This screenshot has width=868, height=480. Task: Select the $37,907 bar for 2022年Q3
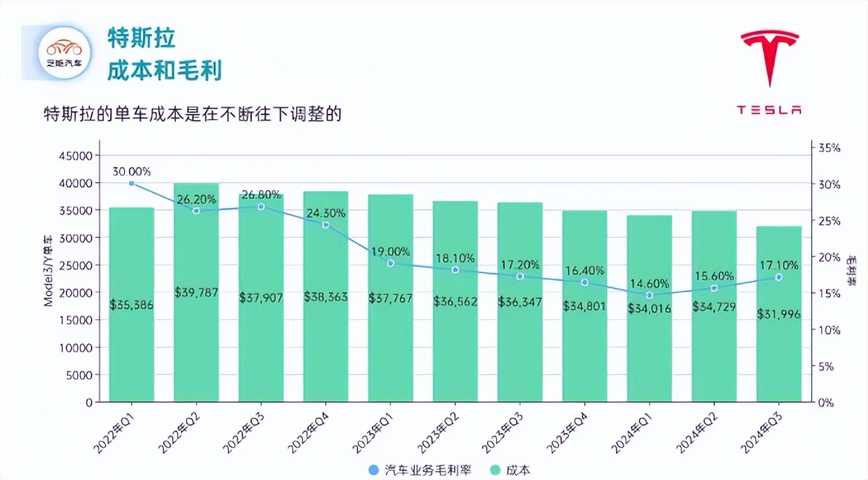[261, 298]
